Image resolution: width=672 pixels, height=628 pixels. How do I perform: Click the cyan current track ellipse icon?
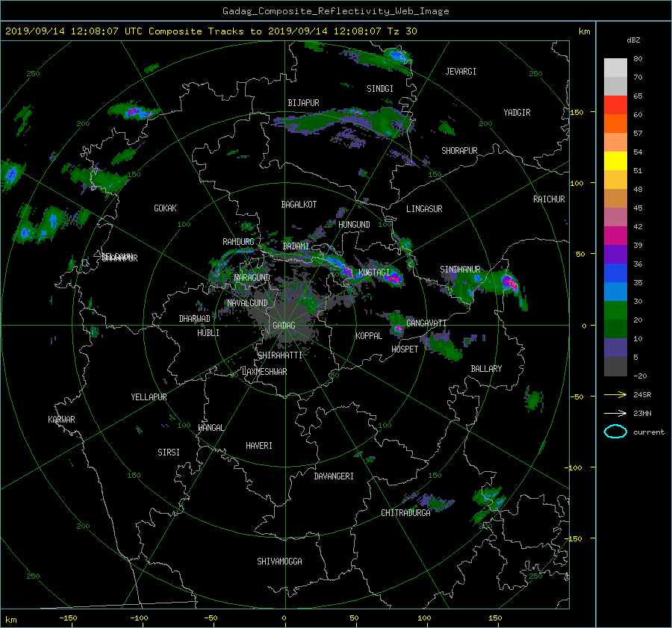[615, 432]
